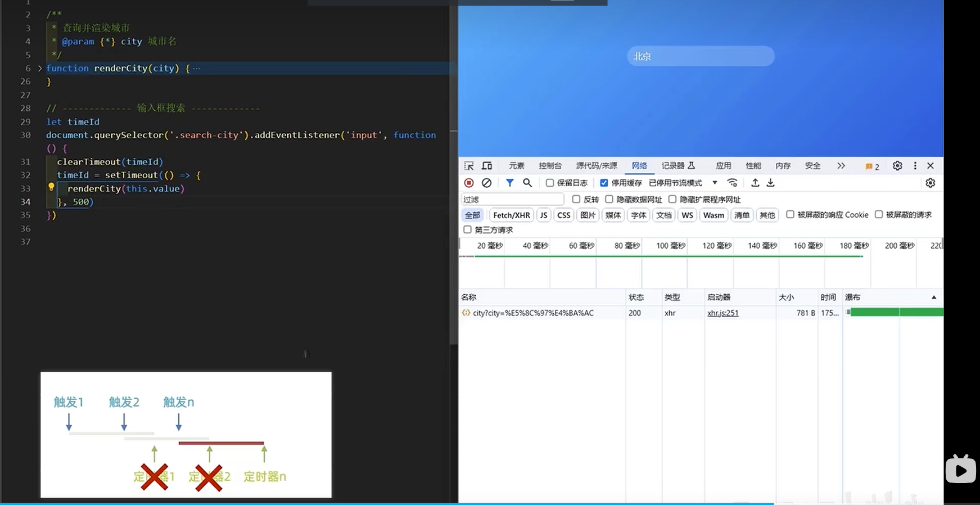Click the inspect element picker icon
Viewport: 980px width, 505px height.
coord(469,166)
